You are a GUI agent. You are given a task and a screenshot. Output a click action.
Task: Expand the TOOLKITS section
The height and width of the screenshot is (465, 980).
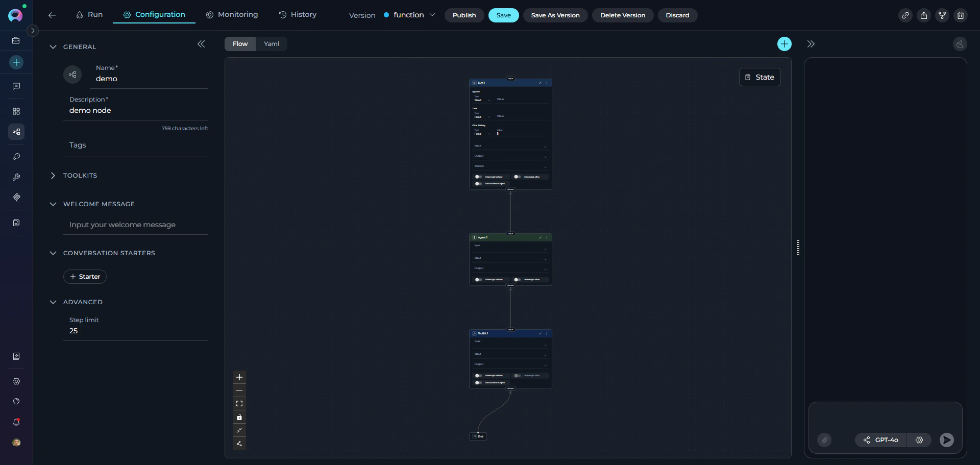54,176
